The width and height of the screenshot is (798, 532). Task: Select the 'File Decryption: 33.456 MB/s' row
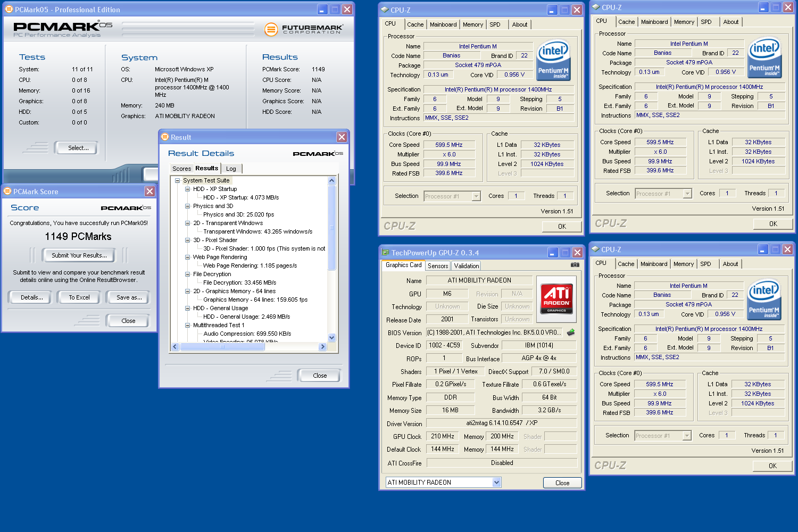[x=239, y=282]
